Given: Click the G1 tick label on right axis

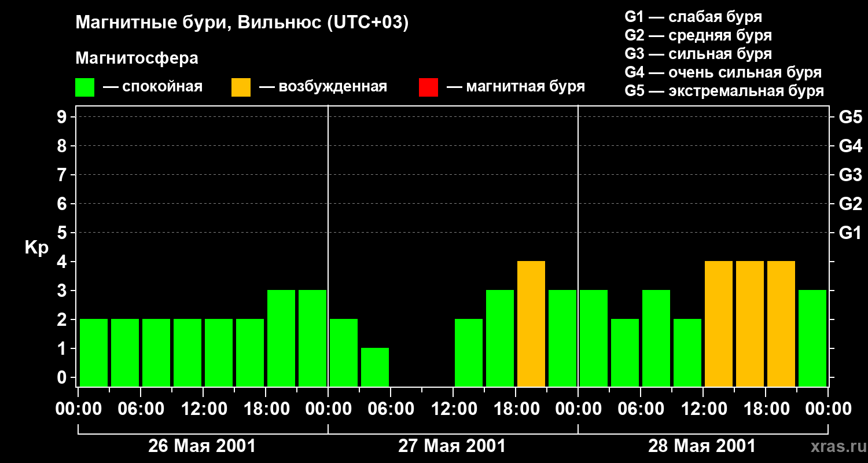Looking at the screenshot, I should pyautogui.click(x=850, y=233).
